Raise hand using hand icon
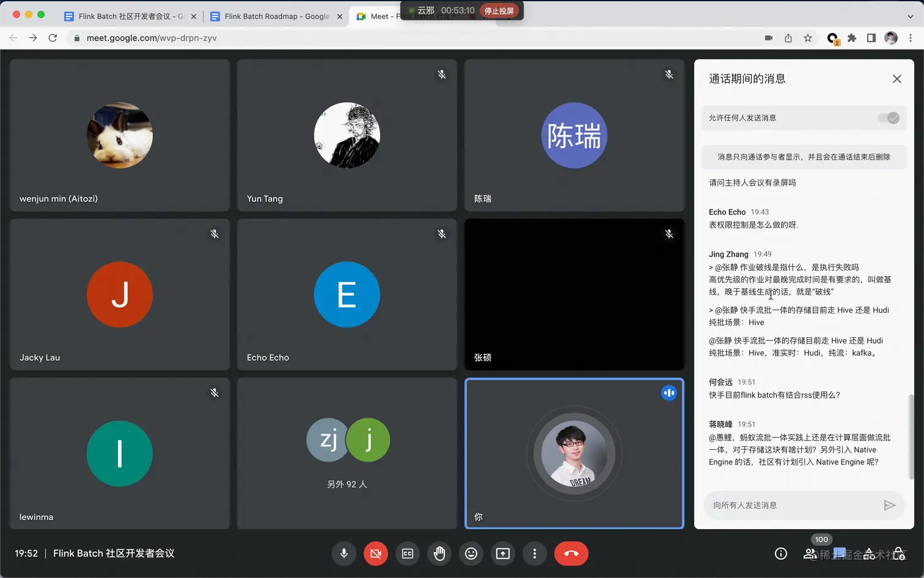The image size is (924, 578). (439, 554)
